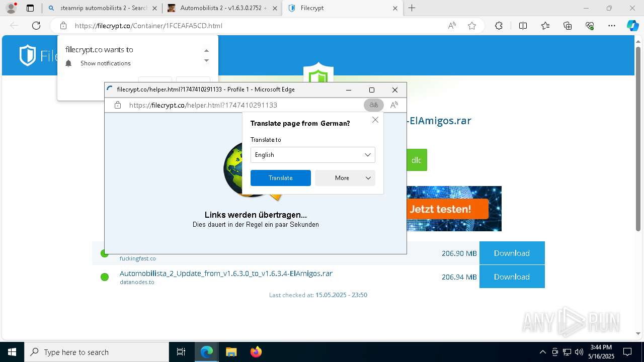Show hidden system tray icons
The width and height of the screenshot is (644, 362).
[x=542, y=352]
